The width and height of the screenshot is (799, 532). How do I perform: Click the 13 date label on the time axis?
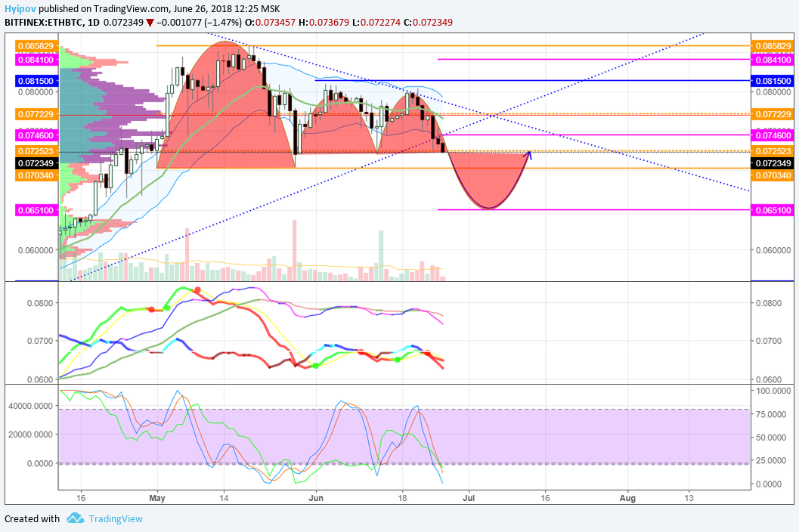pos(689,498)
